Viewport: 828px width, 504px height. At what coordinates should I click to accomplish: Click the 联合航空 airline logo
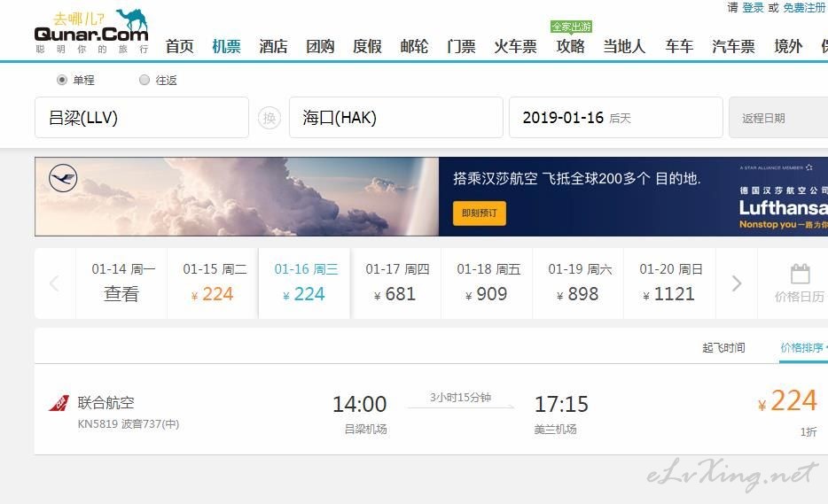click(x=59, y=403)
